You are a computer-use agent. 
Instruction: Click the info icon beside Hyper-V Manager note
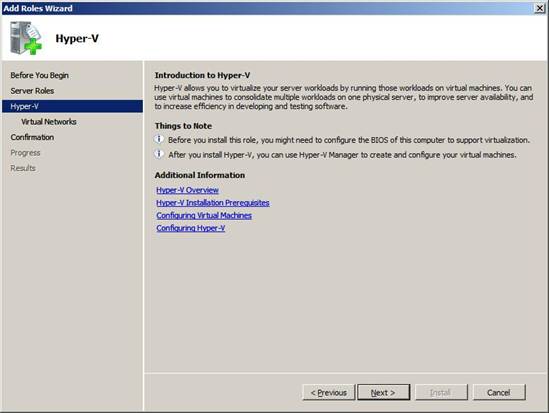159,154
